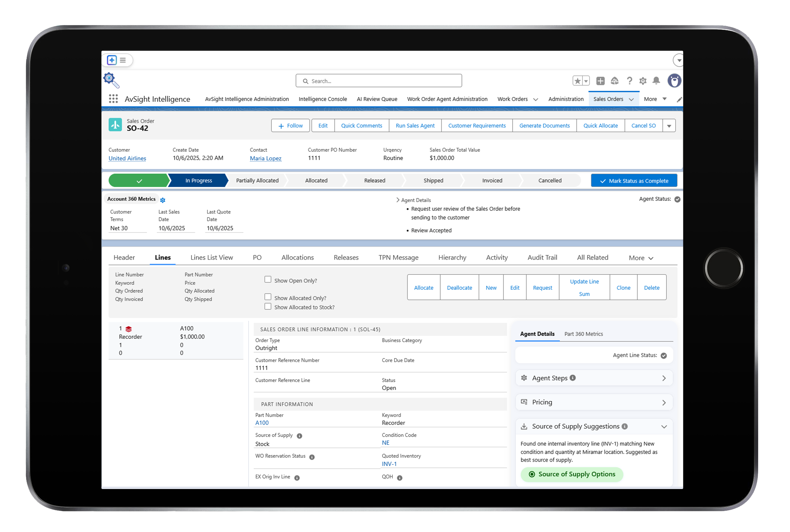790x532 pixels.
Task: Click the Source of Supply info icon
Action: (x=299, y=436)
